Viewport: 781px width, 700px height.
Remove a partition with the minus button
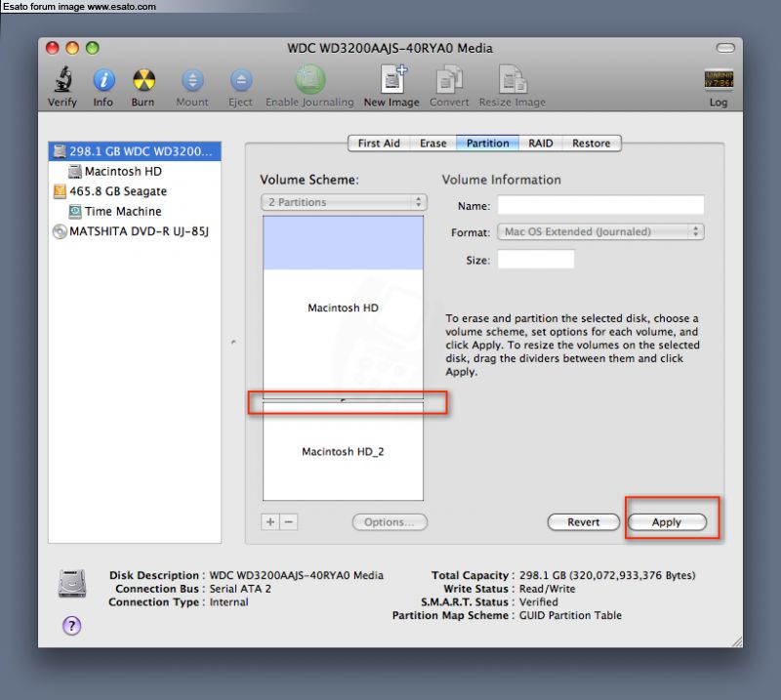pos(289,522)
